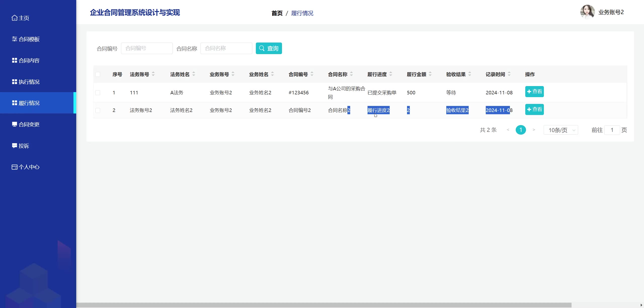Go to 首页 in the breadcrumb
The image size is (644, 308).
point(277,13)
